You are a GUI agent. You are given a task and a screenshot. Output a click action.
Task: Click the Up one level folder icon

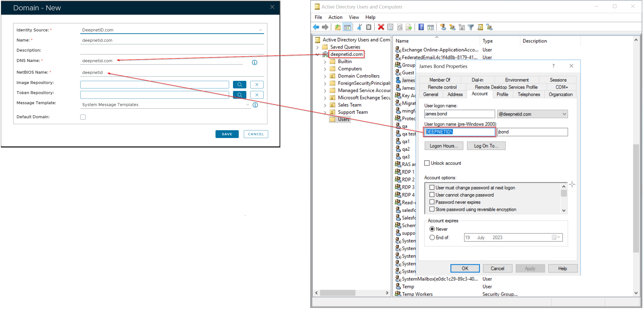(x=337, y=27)
